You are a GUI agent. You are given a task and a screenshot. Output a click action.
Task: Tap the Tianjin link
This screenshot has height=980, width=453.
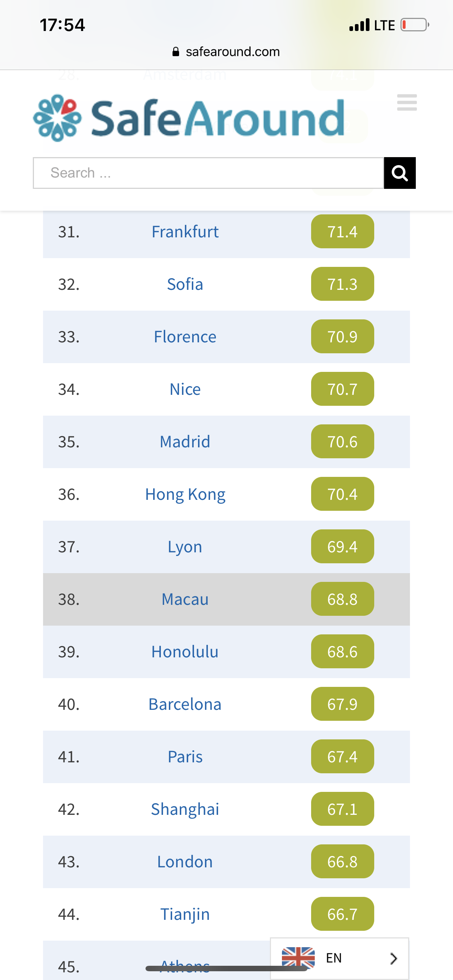tap(185, 914)
